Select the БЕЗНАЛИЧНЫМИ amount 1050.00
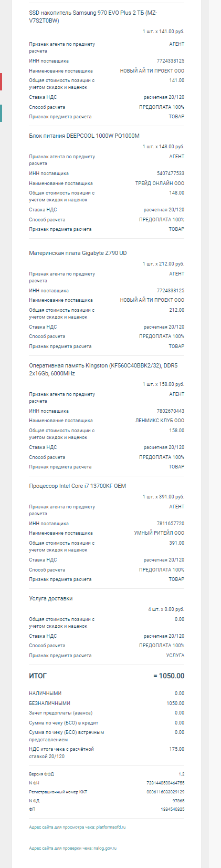 (x=175, y=703)
